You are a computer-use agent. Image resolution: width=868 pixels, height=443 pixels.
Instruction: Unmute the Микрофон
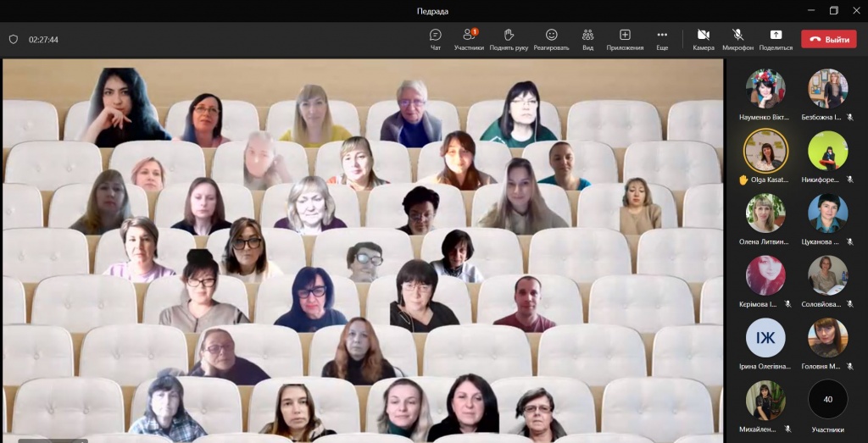737,39
